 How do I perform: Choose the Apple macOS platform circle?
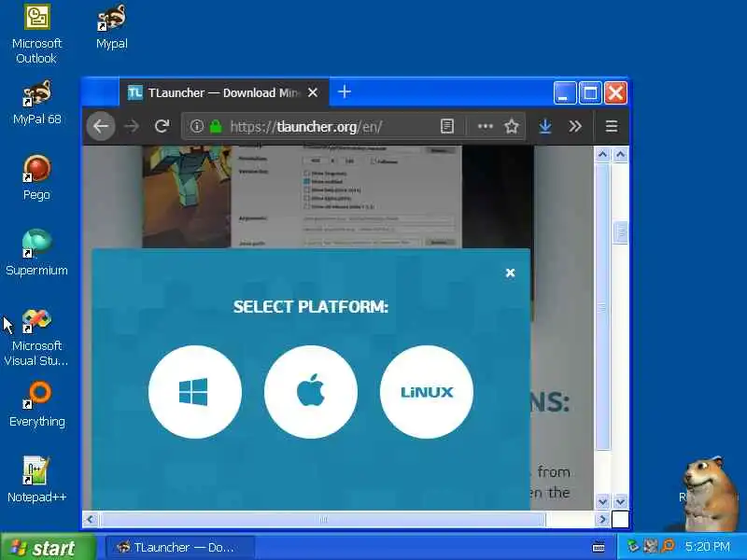[x=311, y=391]
